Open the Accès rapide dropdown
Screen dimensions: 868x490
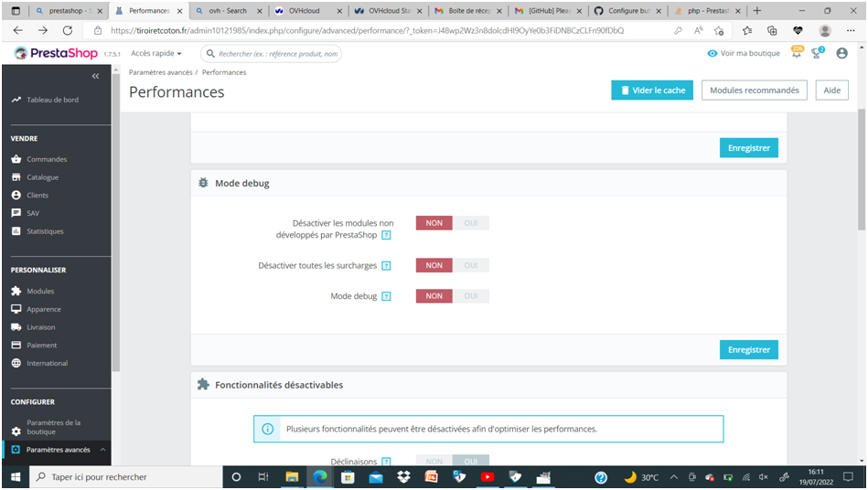(x=156, y=54)
